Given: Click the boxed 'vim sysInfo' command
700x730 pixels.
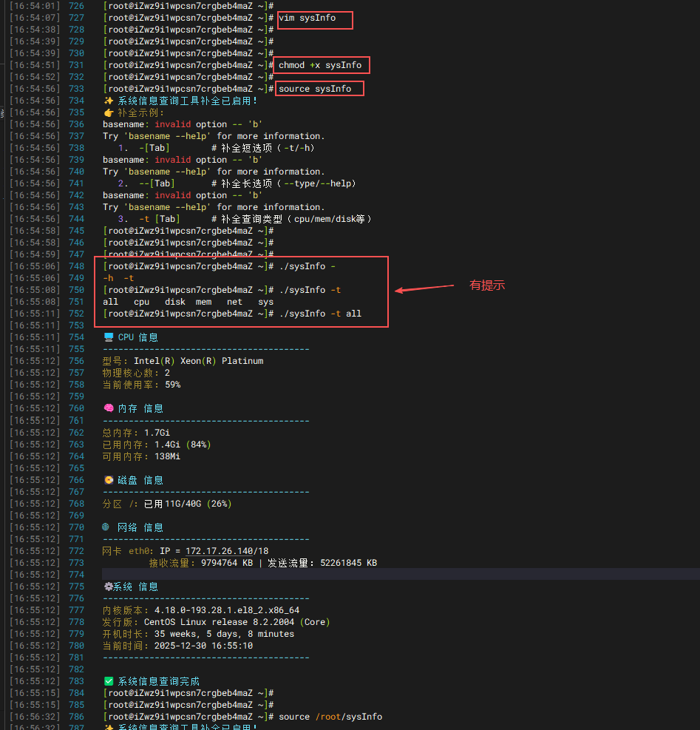Looking at the screenshot, I should pyautogui.click(x=307, y=18).
